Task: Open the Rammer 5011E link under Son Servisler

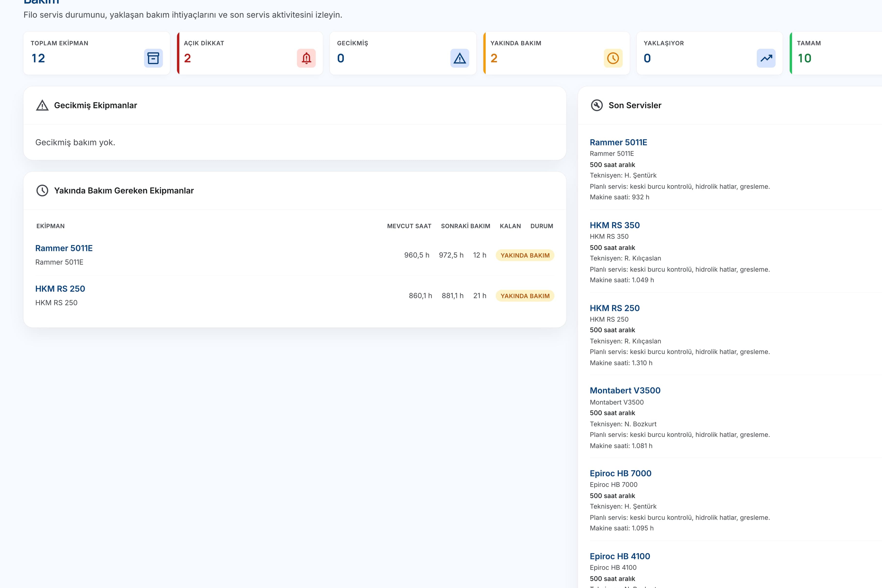Action: pos(618,143)
